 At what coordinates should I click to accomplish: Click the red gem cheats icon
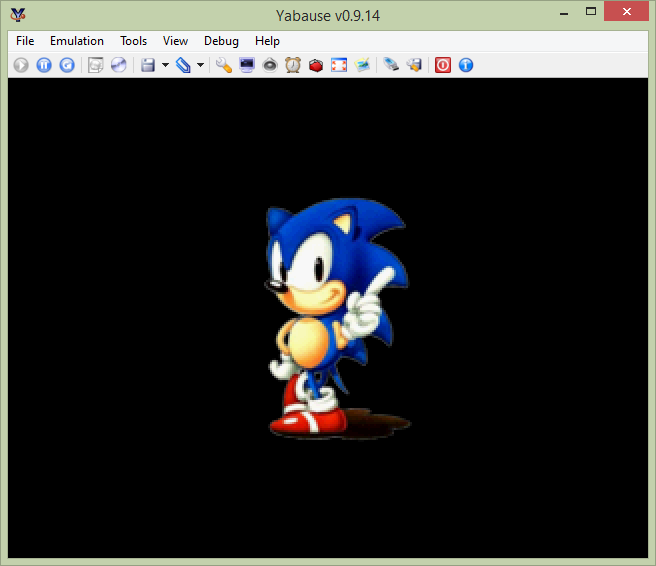point(316,65)
